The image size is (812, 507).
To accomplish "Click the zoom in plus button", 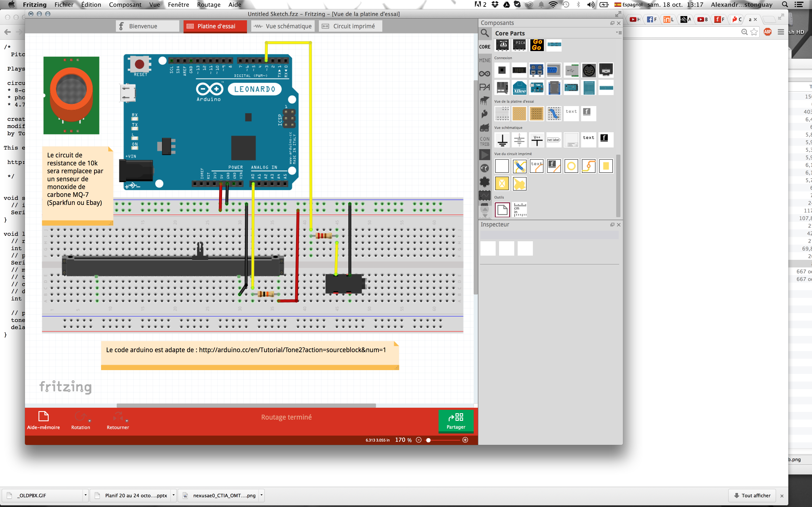I will (x=465, y=440).
